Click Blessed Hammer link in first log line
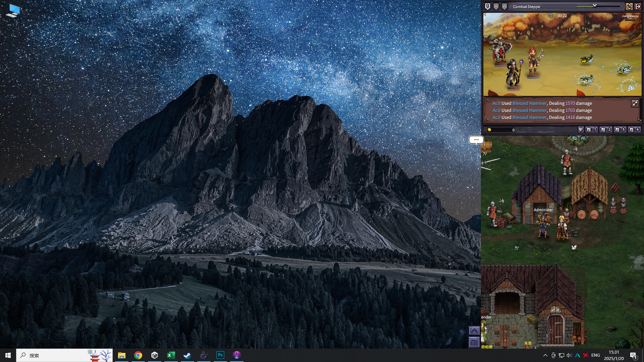 (529, 104)
